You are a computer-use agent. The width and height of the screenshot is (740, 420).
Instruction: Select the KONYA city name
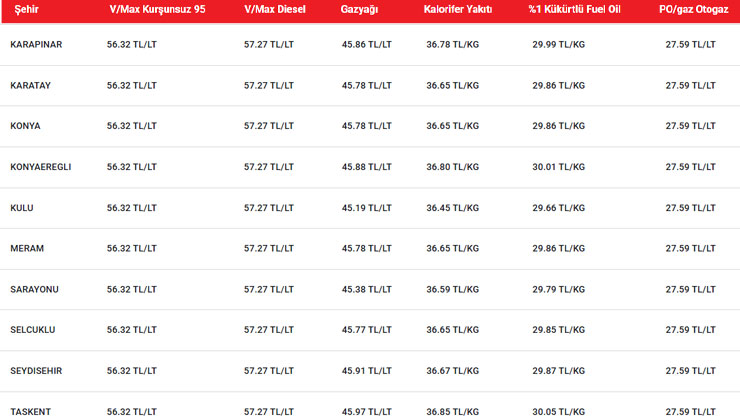[x=25, y=126]
